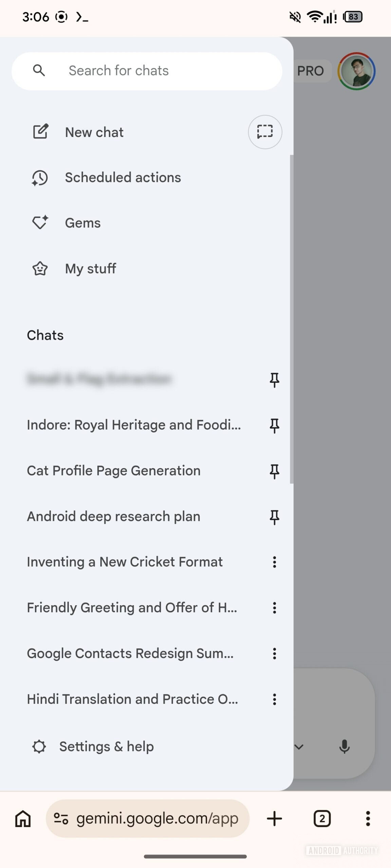The height and width of the screenshot is (868, 391).
Task: Click the search magnifier icon
Action: click(39, 71)
